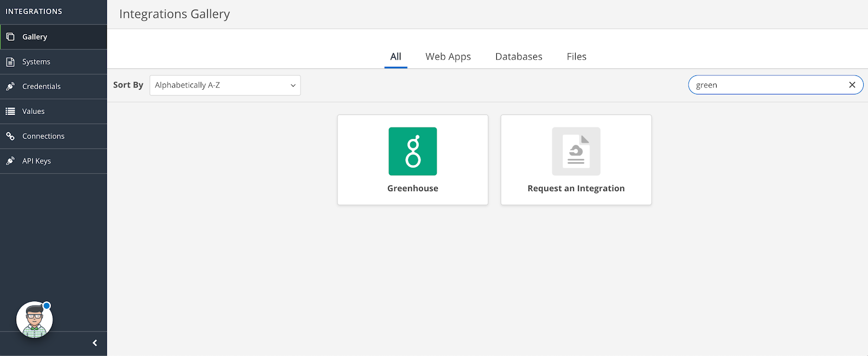Open Systems in the sidebar
868x356 pixels.
(54, 62)
